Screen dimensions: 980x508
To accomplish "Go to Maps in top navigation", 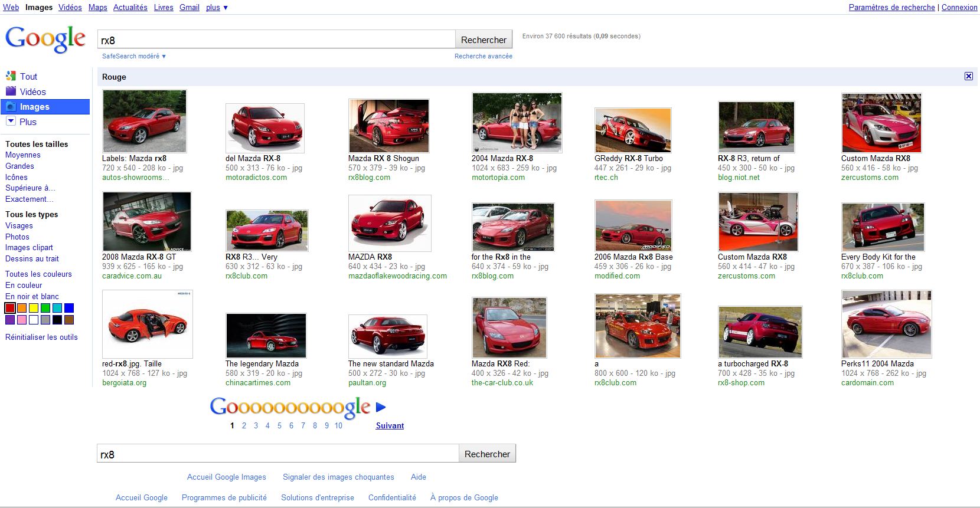I will tap(98, 8).
